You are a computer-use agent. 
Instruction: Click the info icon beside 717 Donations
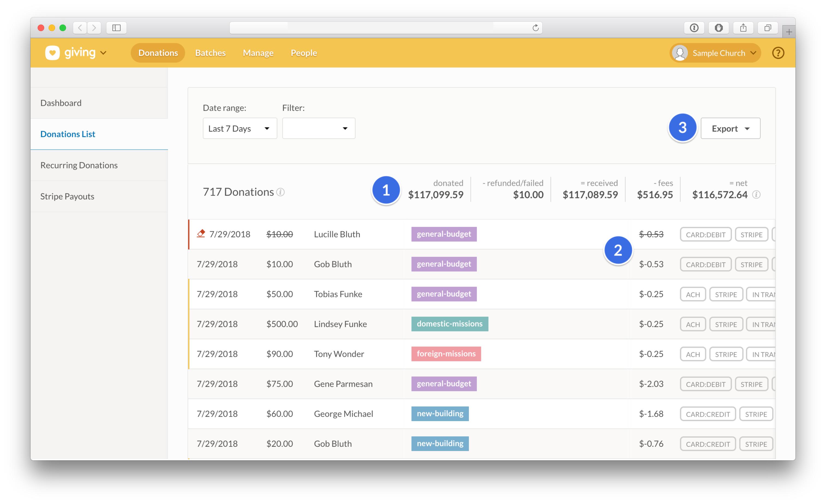pos(281,192)
